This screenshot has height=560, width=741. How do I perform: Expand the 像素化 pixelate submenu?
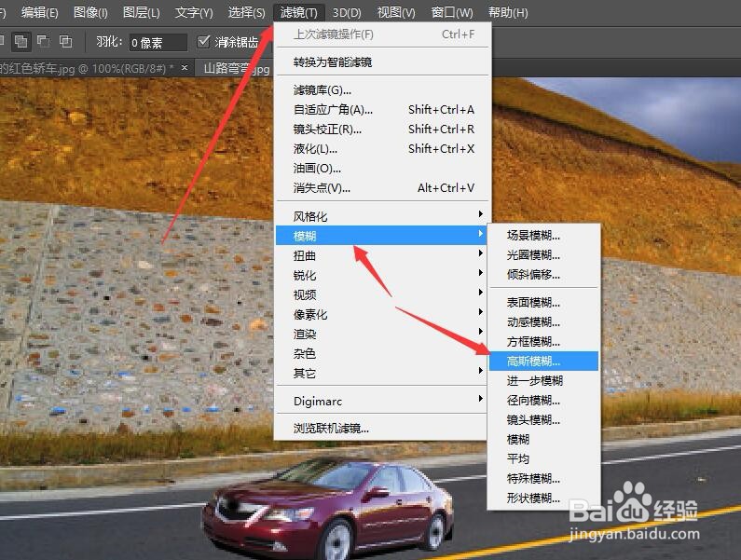[382, 314]
